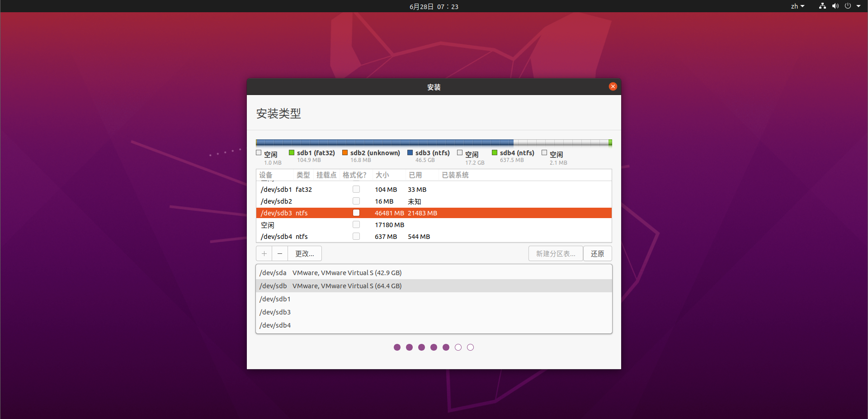This screenshot has width=868, height=419.
Task: Expand the system menu arrow at top right
Action: pyautogui.click(x=859, y=6)
